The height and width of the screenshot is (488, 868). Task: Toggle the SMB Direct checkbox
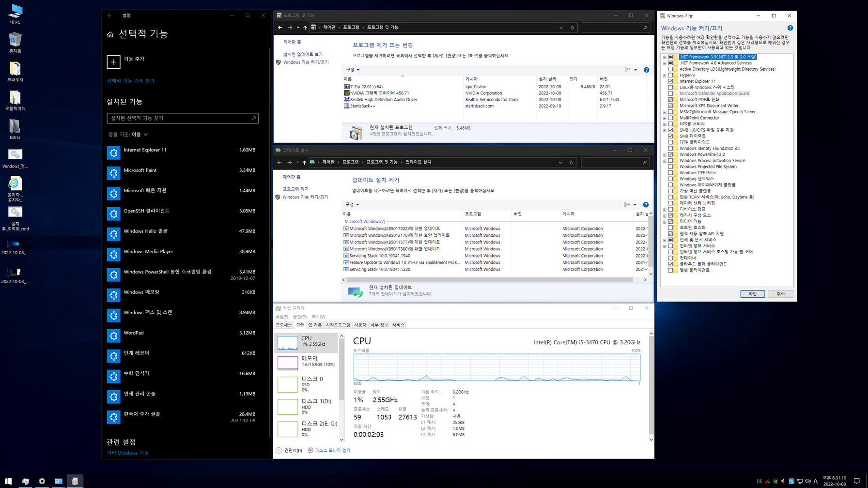point(670,136)
